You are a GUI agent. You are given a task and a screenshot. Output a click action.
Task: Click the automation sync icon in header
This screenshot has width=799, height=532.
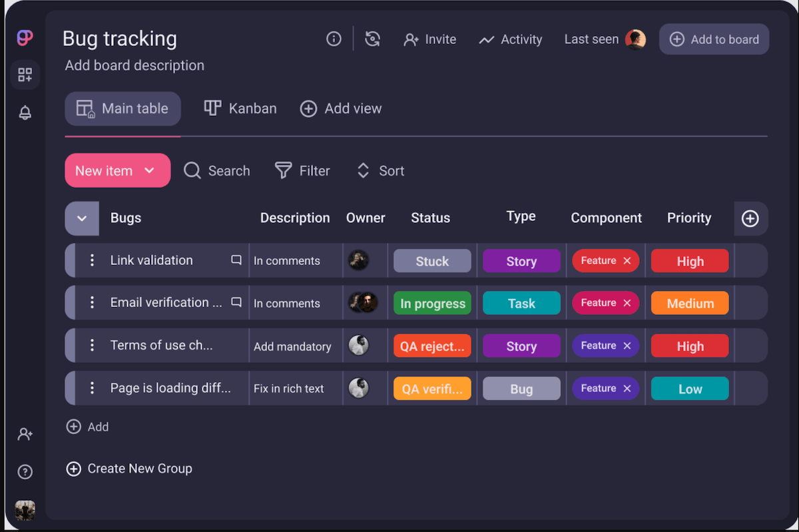tap(373, 39)
